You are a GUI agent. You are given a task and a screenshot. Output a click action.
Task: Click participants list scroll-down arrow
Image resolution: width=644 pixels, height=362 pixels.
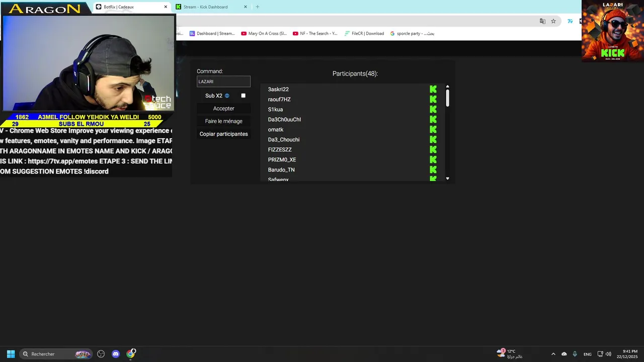click(447, 178)
